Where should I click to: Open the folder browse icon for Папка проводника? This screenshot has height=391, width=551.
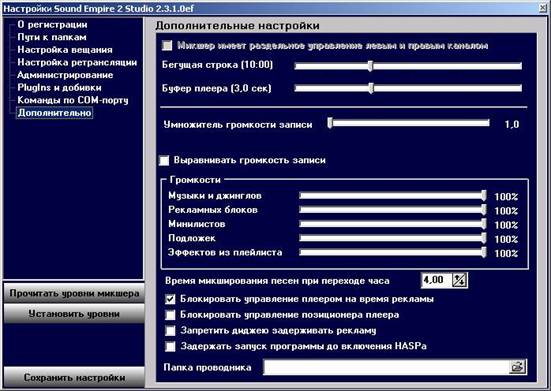[517, 367]
